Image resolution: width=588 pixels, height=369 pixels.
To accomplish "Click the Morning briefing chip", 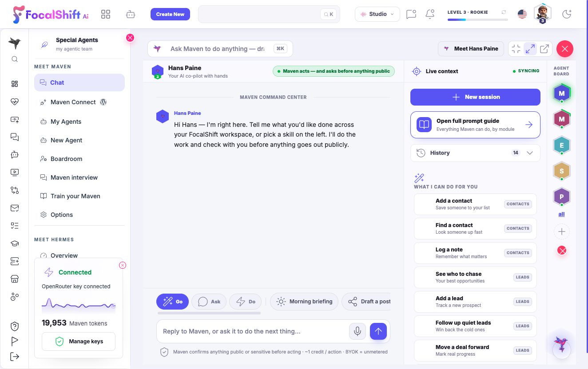I will pyautogui.click(x=304, y=302).
